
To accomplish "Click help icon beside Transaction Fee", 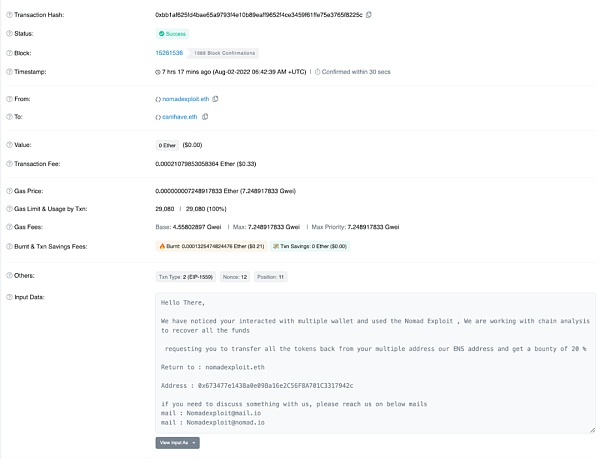I will click(10, 163).
